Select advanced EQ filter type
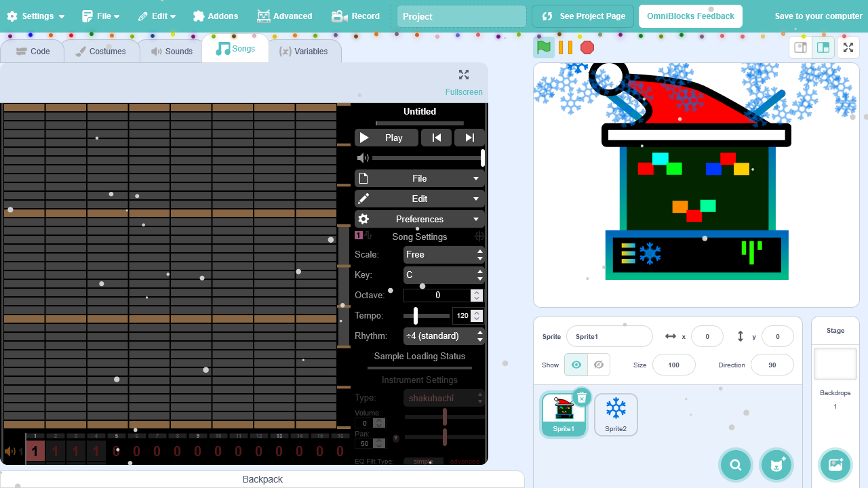868x488 pixels. (x=465, y=462)
